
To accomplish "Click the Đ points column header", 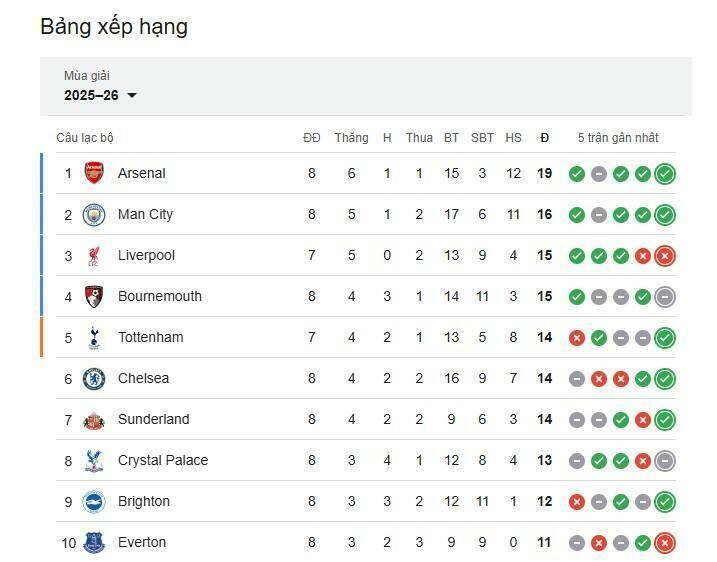I will [544, 138].
